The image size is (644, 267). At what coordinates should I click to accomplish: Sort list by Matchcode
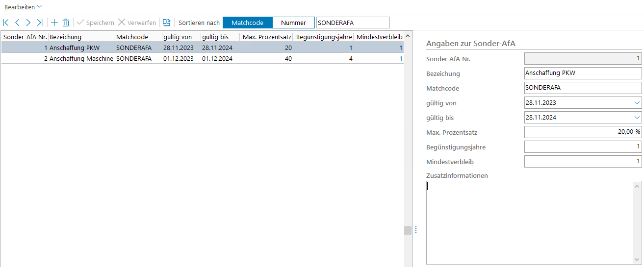click(x=247, y=23)
